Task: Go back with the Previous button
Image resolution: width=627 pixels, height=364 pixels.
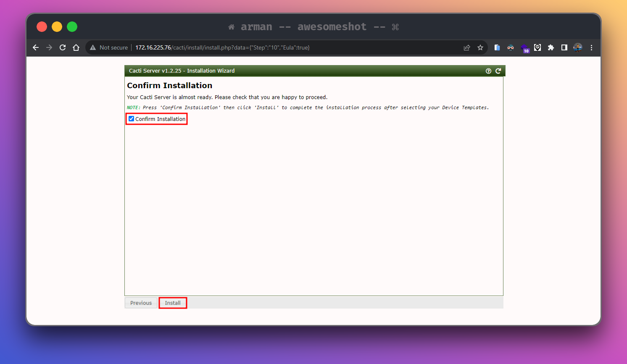Action: [141, 303]
